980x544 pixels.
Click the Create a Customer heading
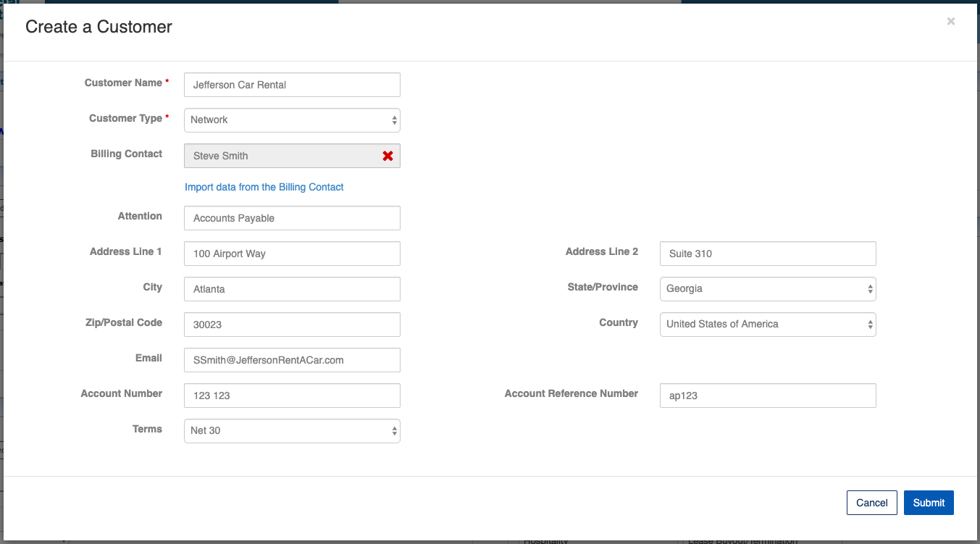[x=99, y=27]
